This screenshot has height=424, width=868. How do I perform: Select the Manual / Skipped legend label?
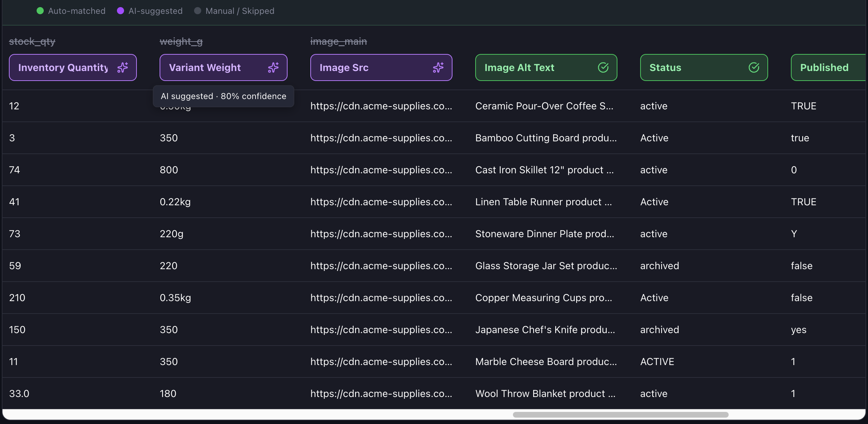240,11
